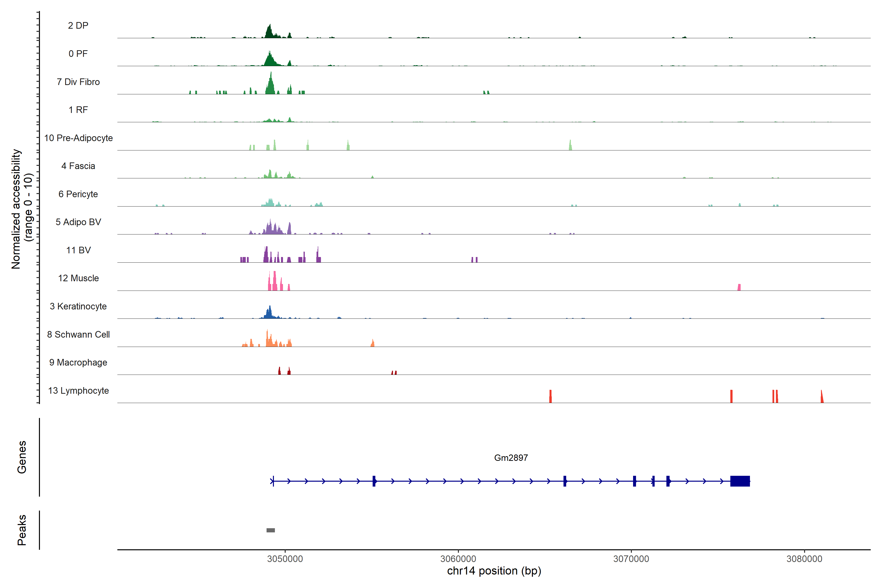Click the 8 Schwann Cell track label
882x588 pixels.
coord(78,334)
